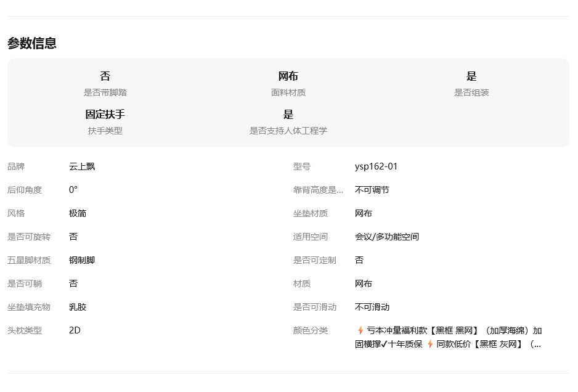Click the 0° recline angle value

point(73,190)
